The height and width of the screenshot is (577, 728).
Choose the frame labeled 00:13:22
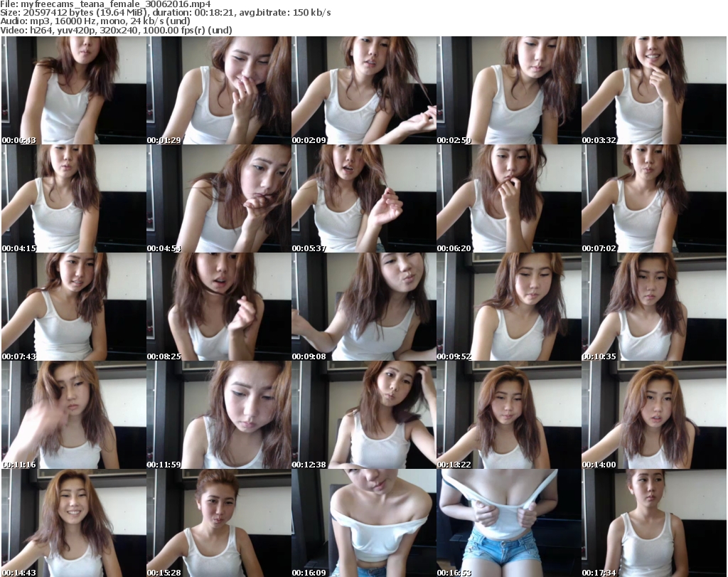pos(508,415)
